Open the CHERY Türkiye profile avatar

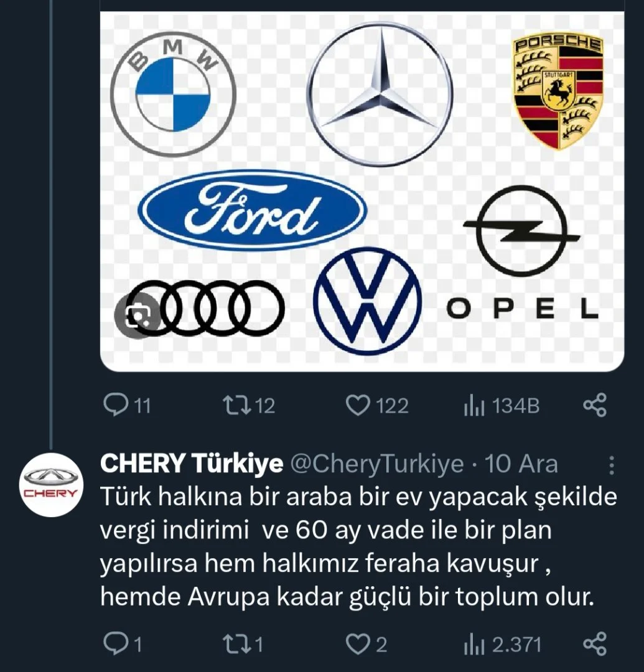(x=52, y=485)
